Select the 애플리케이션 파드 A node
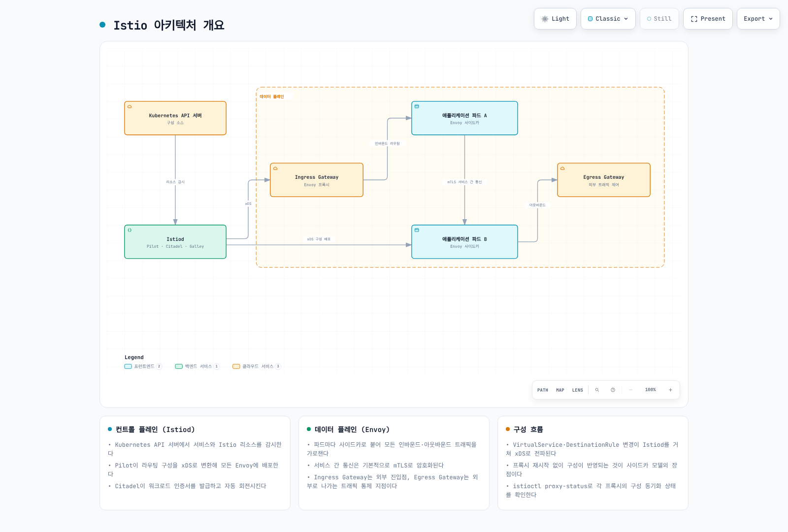The image size is (788, 532). coord(464,118)
